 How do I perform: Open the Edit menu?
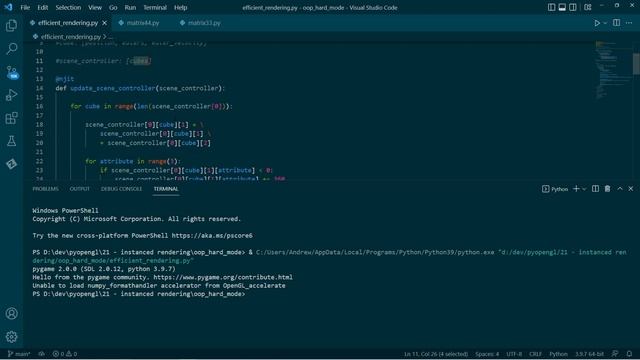(x=42, y=7)
